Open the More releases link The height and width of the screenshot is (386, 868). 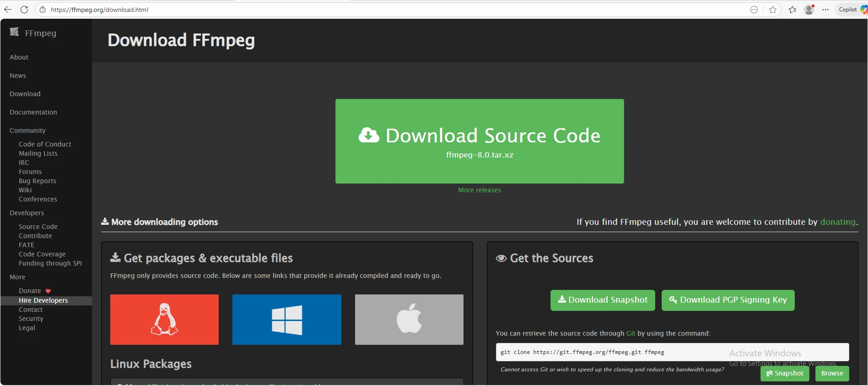480,190
